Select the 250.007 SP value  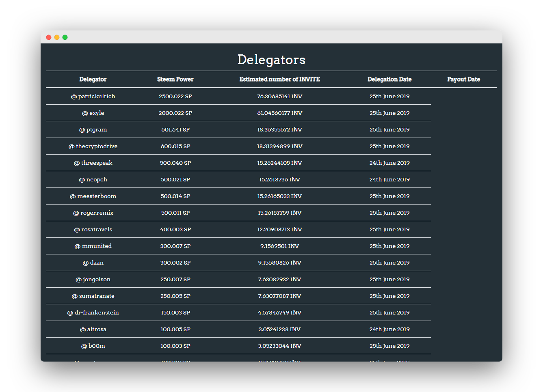pyautogui.click(x=175, y=279)
